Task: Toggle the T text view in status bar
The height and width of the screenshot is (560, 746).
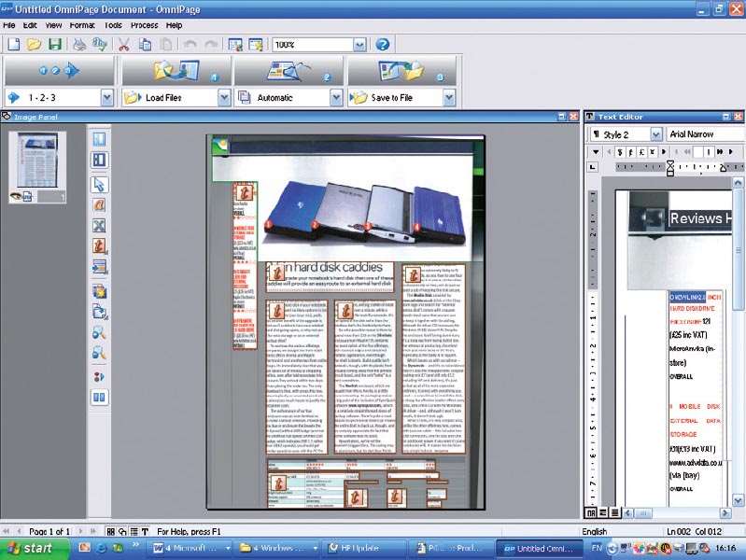Action: click(145, 531)
